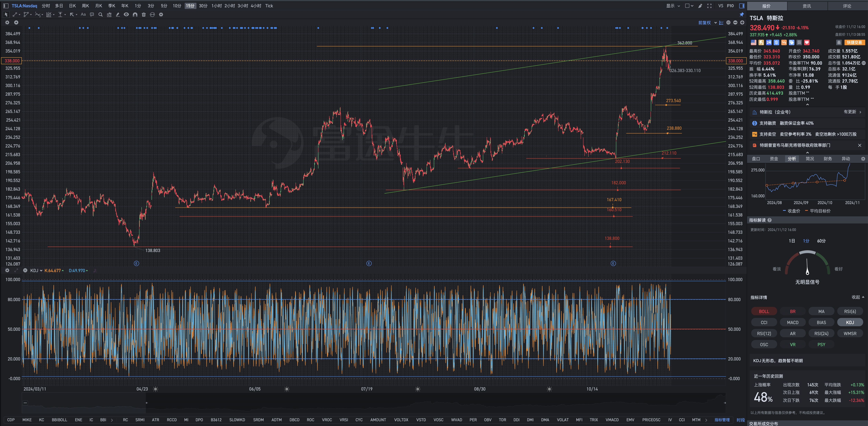The height and width of the screenshot is (426, 868).
Task: Click the blue dollar sign icon
Action: coord(776,42)
